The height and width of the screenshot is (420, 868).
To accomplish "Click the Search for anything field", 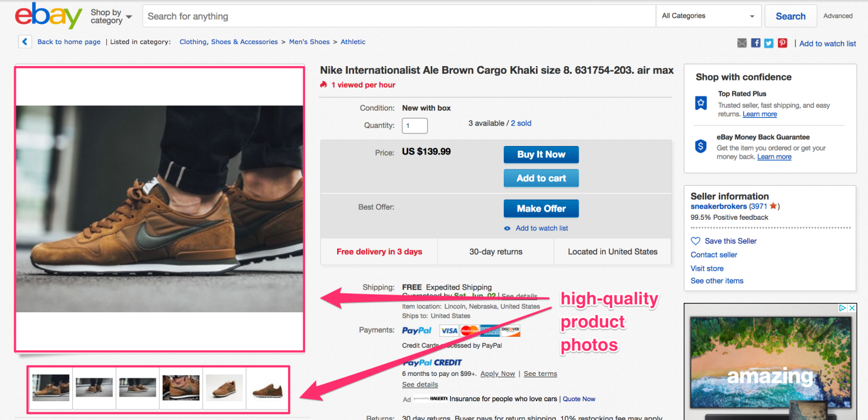I will pyautogui.click(x=399, y=16).
